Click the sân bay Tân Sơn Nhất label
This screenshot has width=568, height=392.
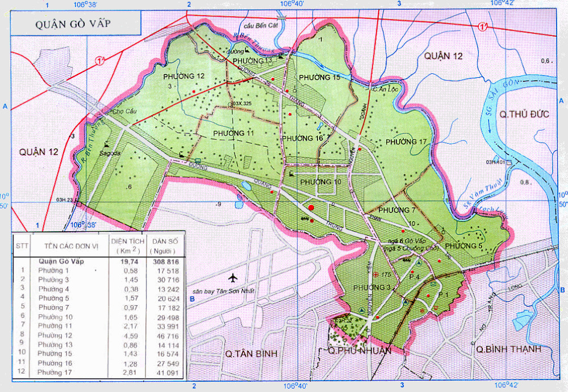(223, 291)
